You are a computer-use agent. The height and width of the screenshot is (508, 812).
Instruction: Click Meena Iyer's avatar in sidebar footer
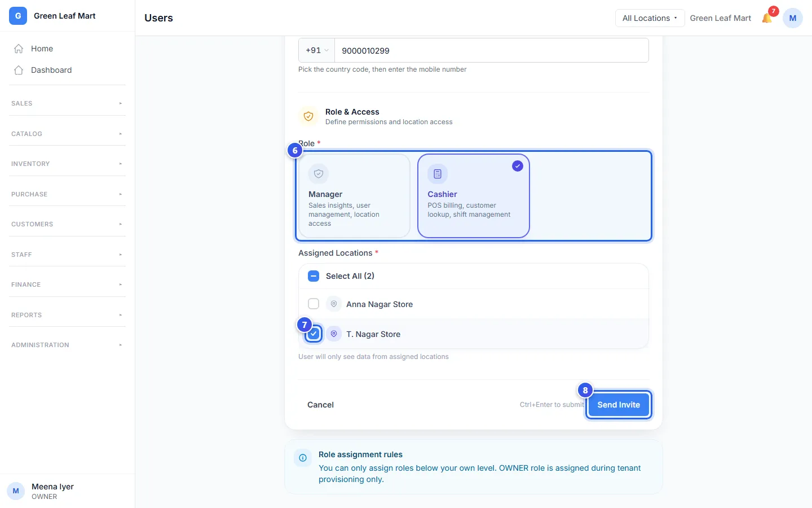coord(16,491)
